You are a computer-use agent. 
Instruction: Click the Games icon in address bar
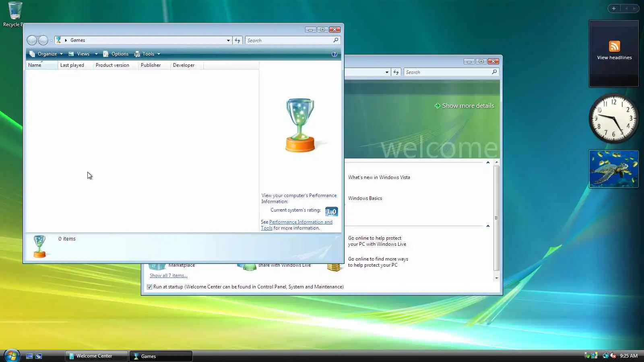(x=59, y=40)
